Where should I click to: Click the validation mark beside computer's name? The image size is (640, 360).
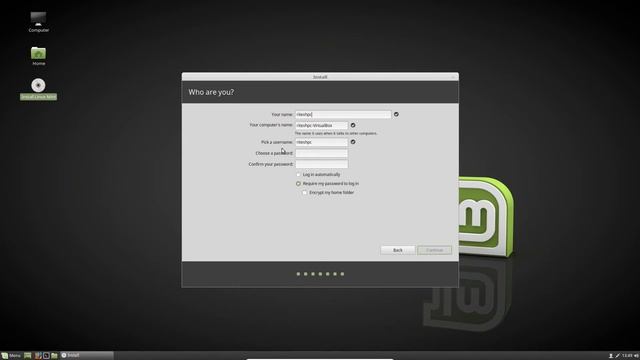[x=353, y=125]
